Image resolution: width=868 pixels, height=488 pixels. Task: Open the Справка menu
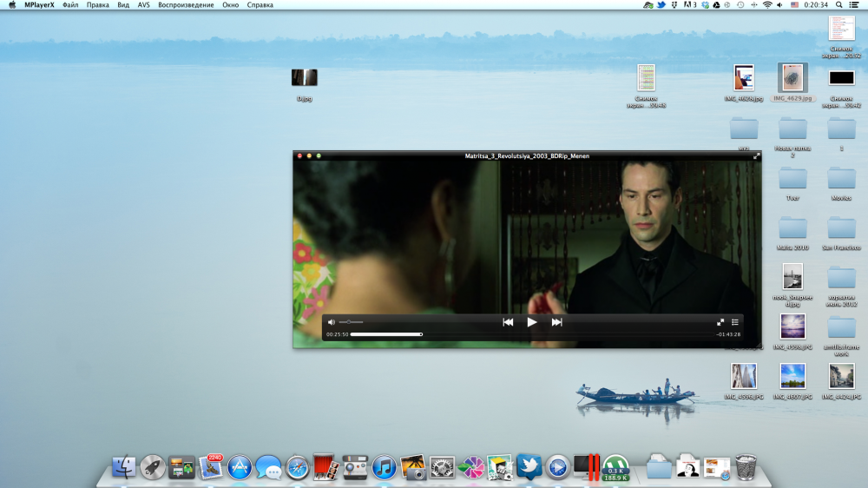[x=260, y=5]
